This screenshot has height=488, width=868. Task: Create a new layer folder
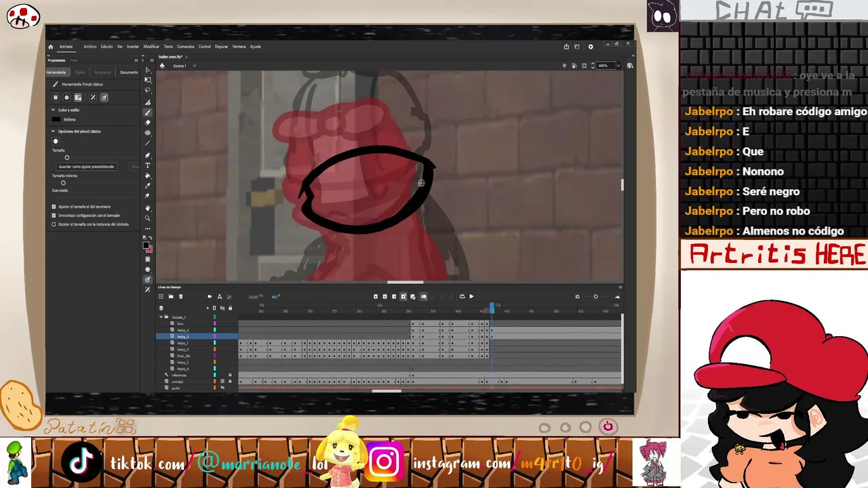point(171,296)
